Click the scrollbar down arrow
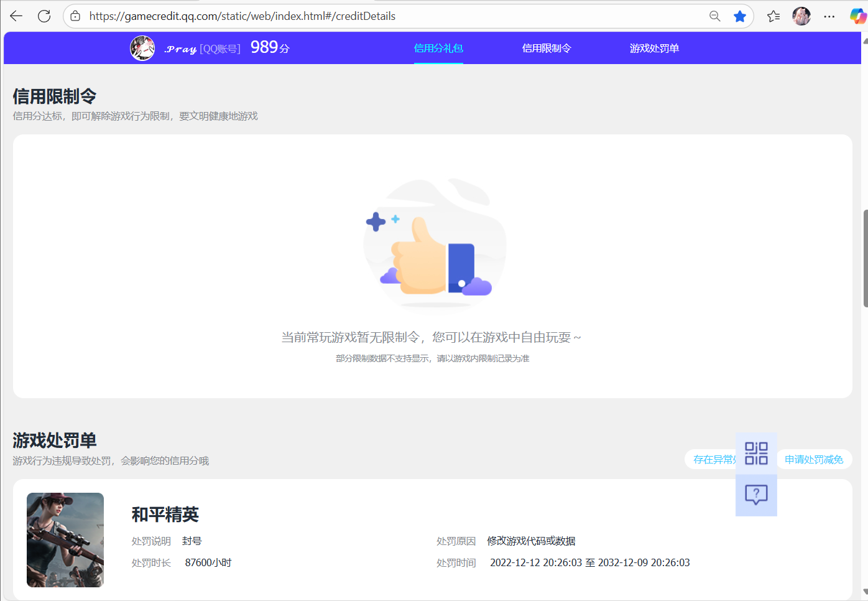This screenshot has width=868, height=601. point(865,592)
